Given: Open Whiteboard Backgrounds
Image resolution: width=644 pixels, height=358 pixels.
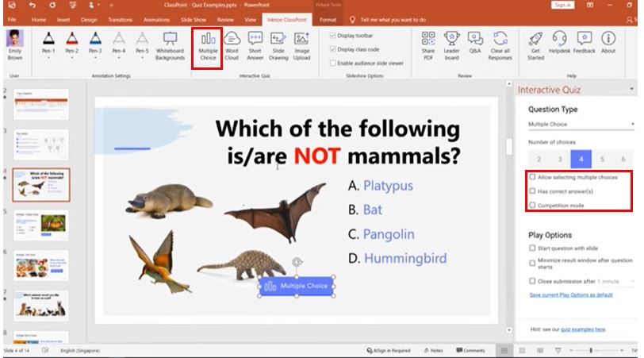Looking at the screenshot, I should [170, 46].
